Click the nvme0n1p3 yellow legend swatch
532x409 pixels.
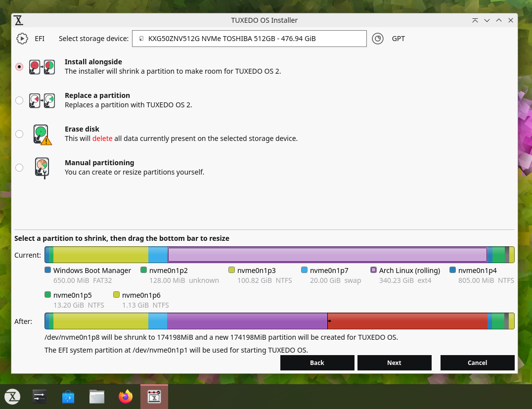[x=232, y=270]
